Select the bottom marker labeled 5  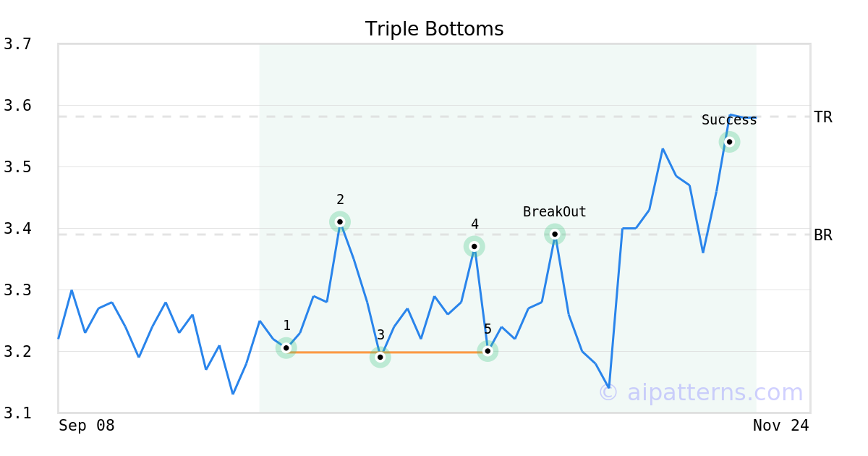tap(488, 351)
